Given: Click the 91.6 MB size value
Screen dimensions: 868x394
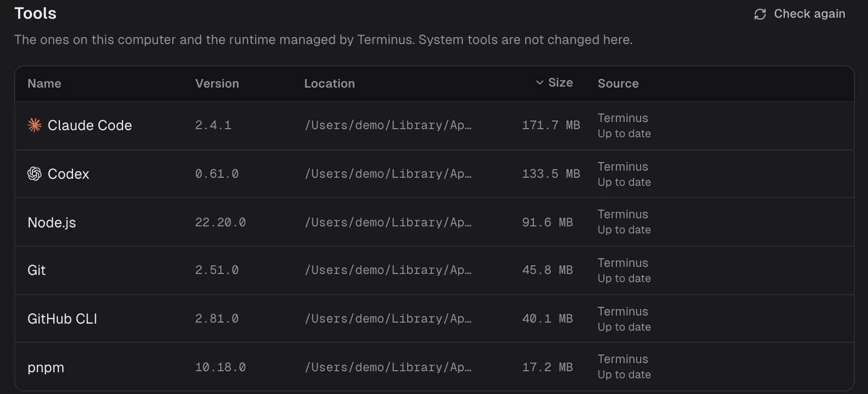Looking at the screenshot, I should click(547, 222).
